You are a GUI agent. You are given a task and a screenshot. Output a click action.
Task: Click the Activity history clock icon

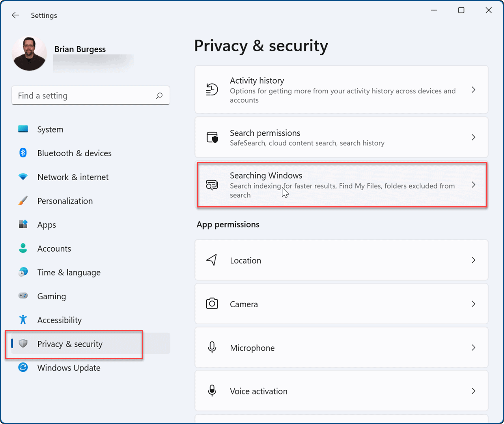point(212,90)
